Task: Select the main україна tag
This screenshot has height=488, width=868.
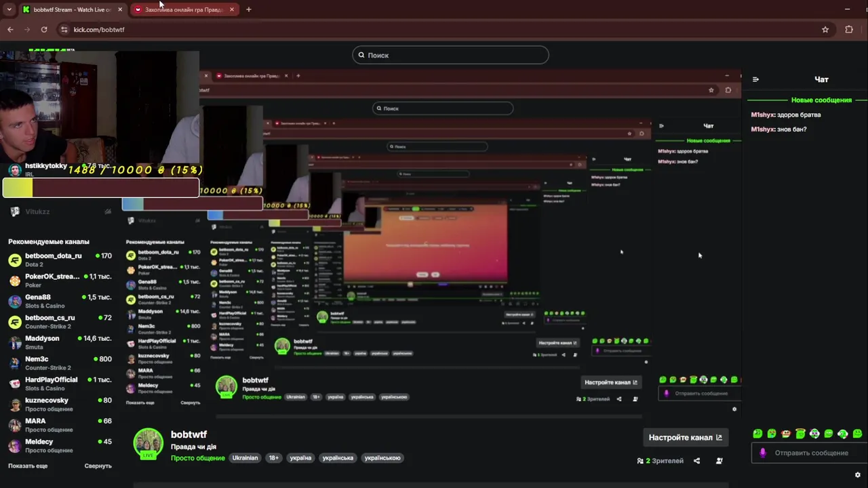Action: 300,458
